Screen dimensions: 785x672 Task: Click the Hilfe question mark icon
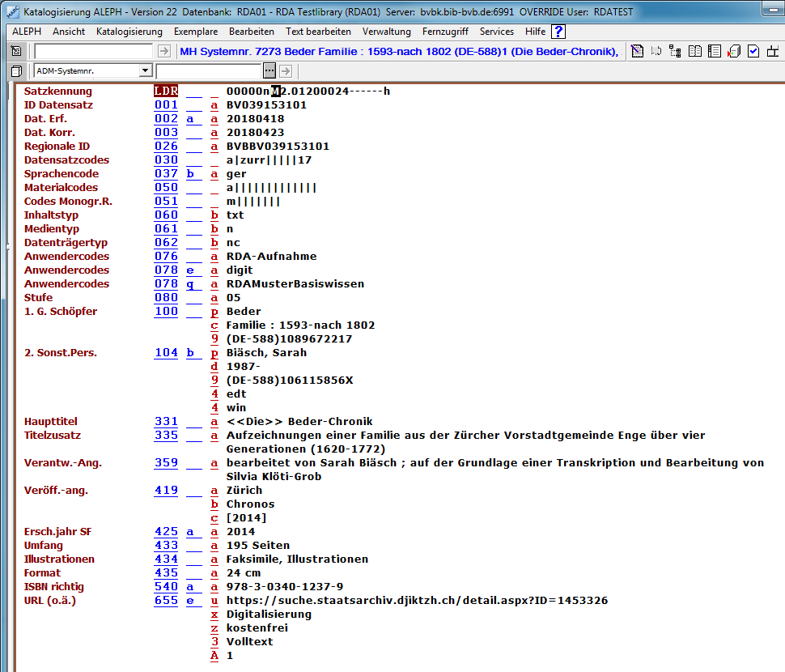[x=558, y=32]
